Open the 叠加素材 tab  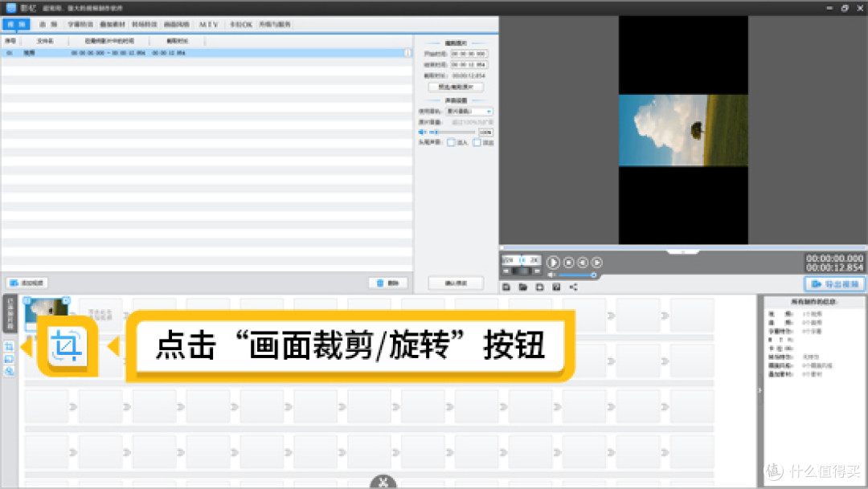[113, 24]
